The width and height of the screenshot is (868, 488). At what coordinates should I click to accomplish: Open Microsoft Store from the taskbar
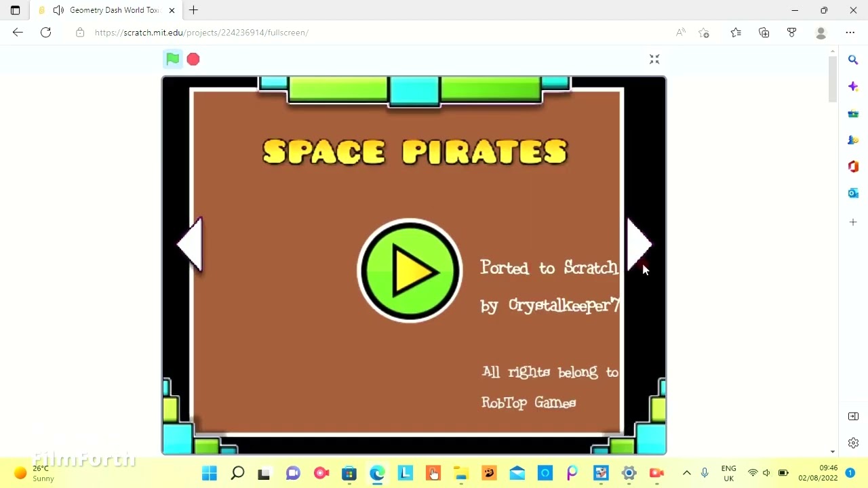click(349, 473)
